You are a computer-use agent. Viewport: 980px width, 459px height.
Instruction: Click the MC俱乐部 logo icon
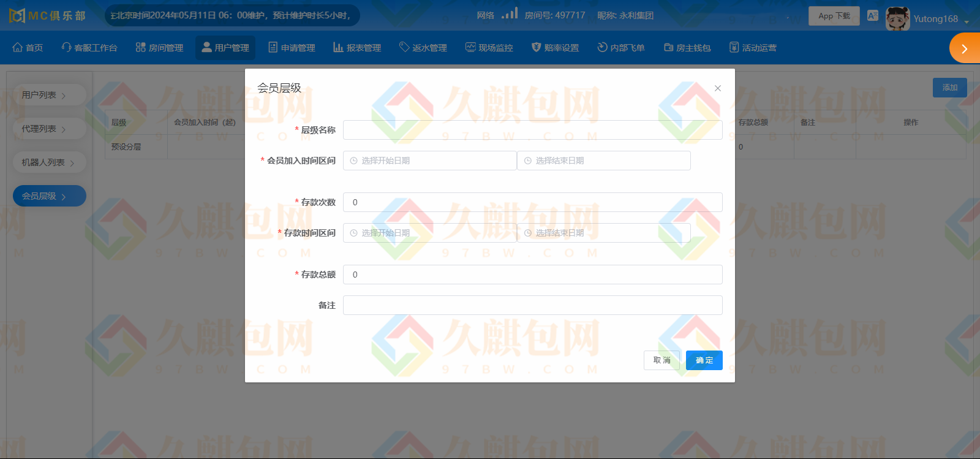(17, 15)
